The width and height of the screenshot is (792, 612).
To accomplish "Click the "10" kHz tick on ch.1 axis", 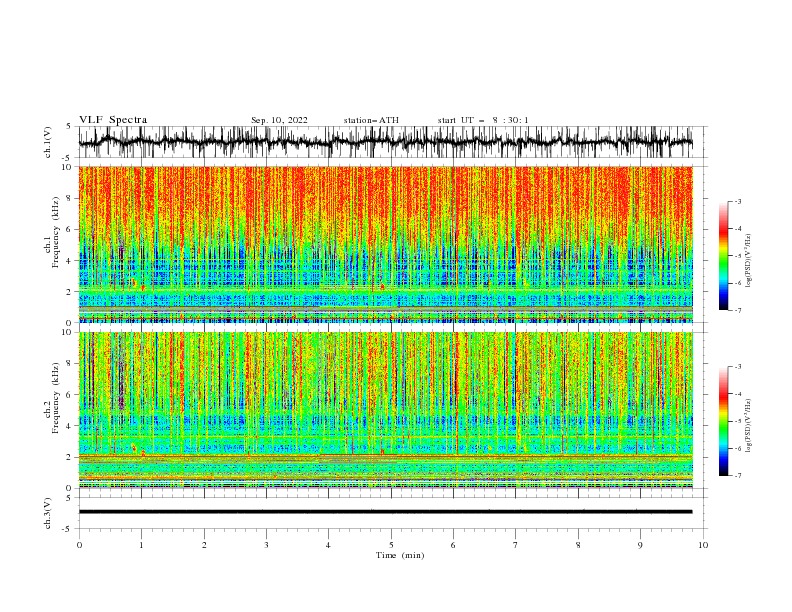I will point(69,167).
